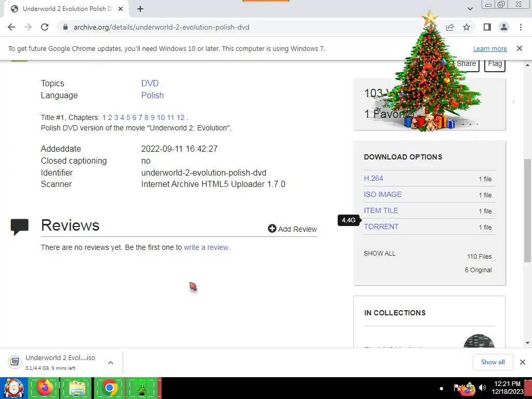
Task: Open the Polish language link
Action: click(152, 96)
